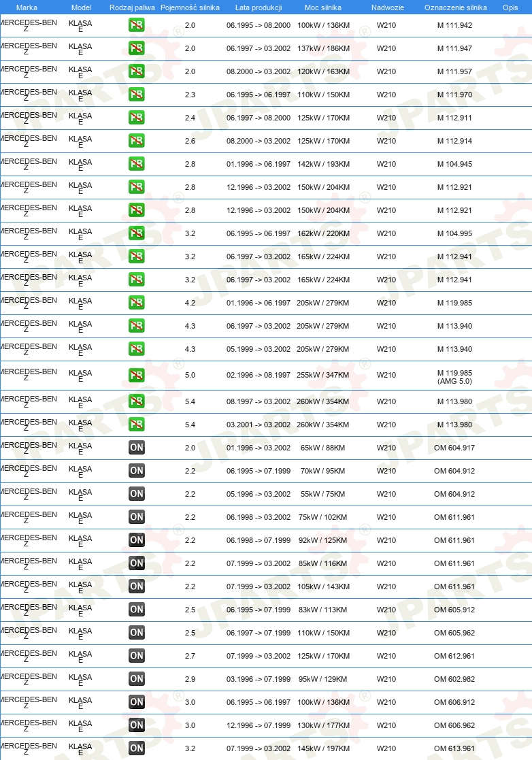Click the ON diesel icon in the OM 606.962 row
The width and height of the screenshot is (532, 760).
tap(137, 725)
